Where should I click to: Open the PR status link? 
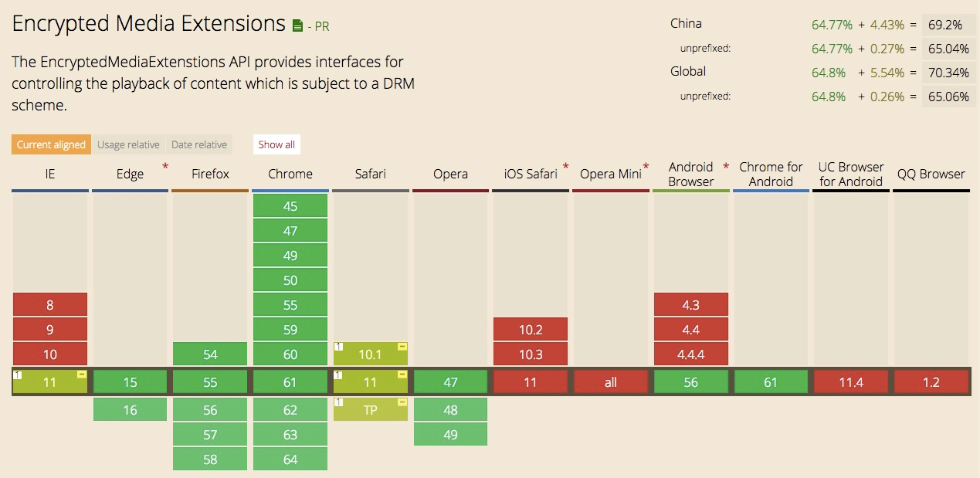pos(321,27)
